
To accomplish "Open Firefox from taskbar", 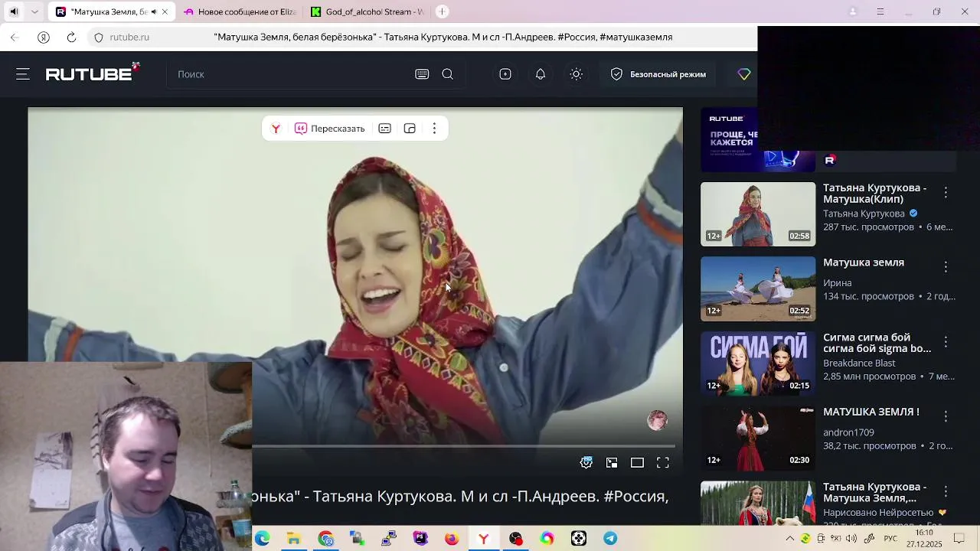I will pyautogui.click(x=452, y=539).
